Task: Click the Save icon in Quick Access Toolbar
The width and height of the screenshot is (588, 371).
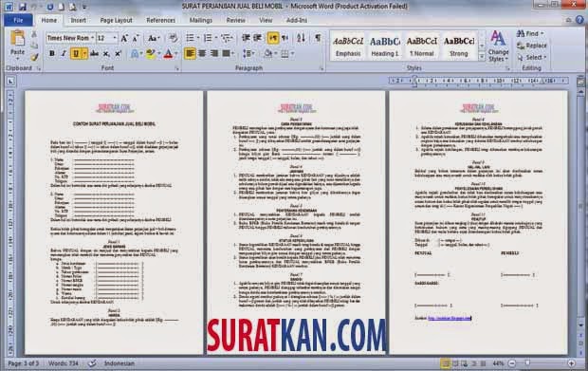Action: [x=22, y=7]
